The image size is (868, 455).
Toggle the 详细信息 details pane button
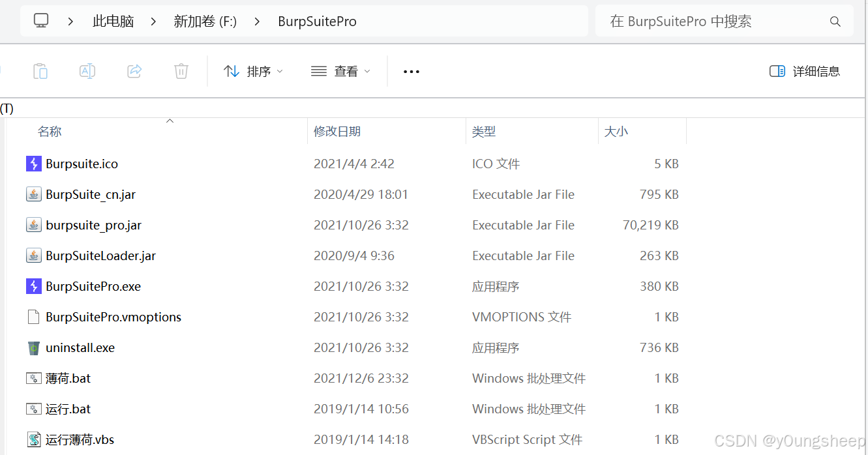tap(805, 71)
